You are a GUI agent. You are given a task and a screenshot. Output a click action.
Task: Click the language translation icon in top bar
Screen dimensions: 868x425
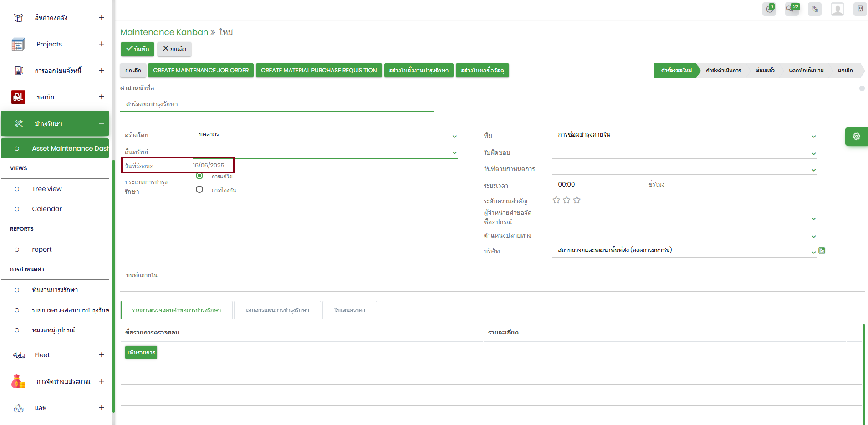(815, 9)
